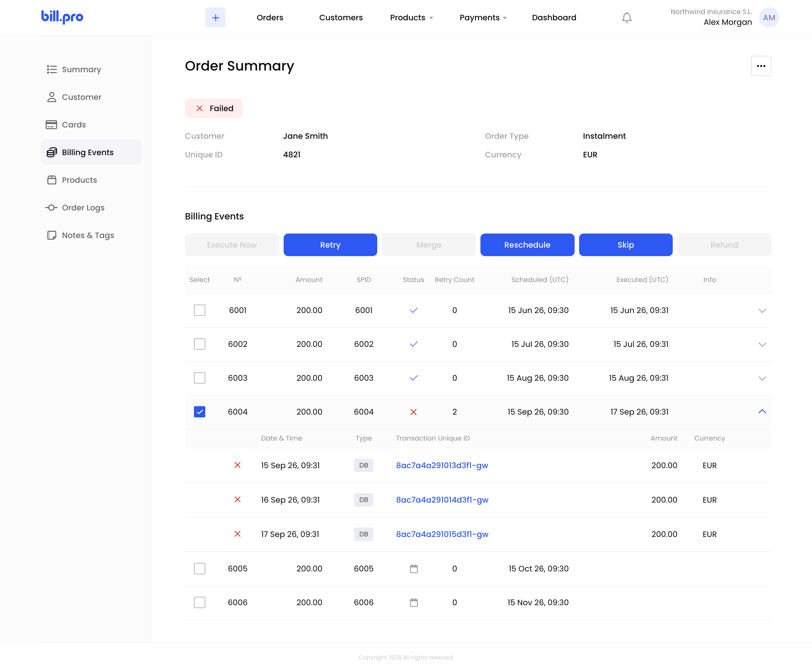Open the Payments dropdown in top navigation
Screen dimensions: 812x669
click(x=483, y=18)
